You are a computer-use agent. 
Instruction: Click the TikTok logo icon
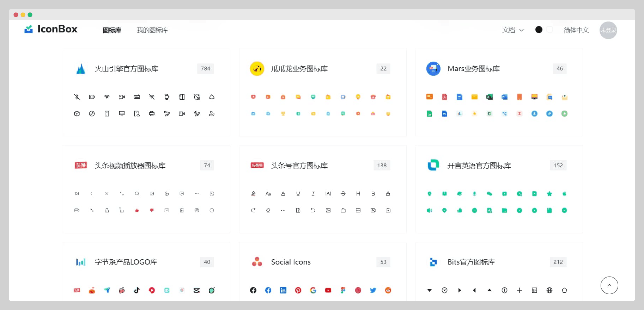click(x=137, y=290)
